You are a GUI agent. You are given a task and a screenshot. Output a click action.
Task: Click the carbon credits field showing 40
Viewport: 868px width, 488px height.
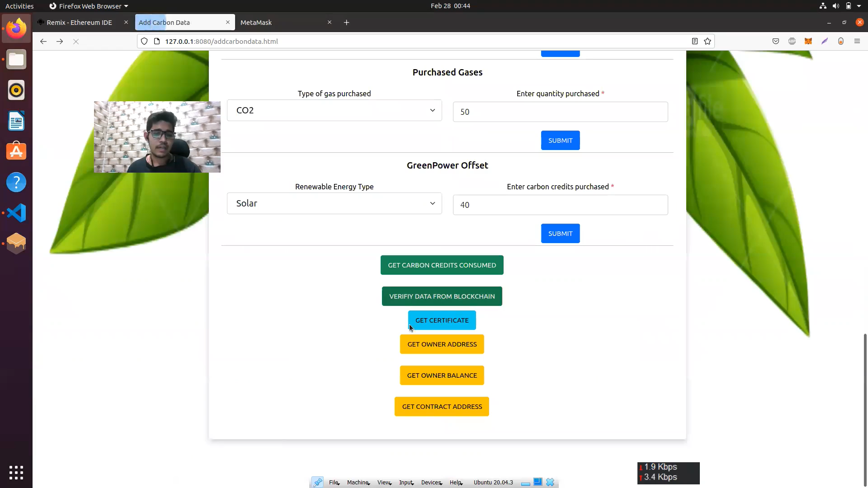click(x=560, y=205)
